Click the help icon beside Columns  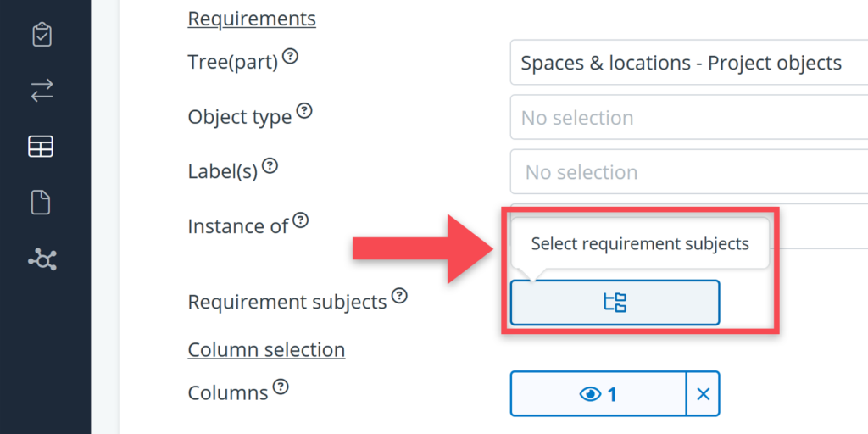(x=281, y=387)
